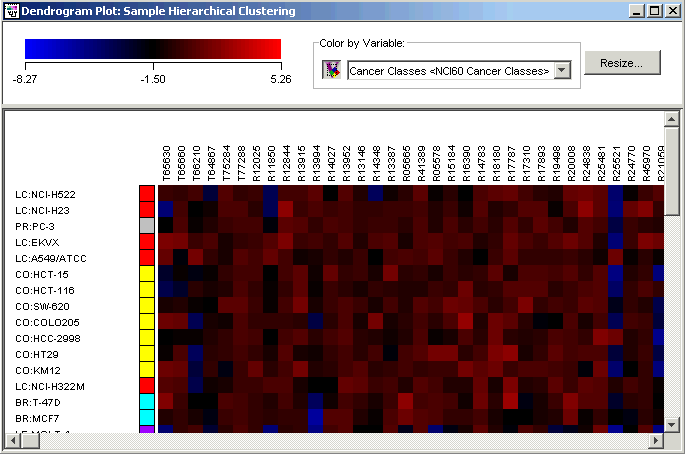
Task: Click the R18180 column header
Action: [496, 163]
